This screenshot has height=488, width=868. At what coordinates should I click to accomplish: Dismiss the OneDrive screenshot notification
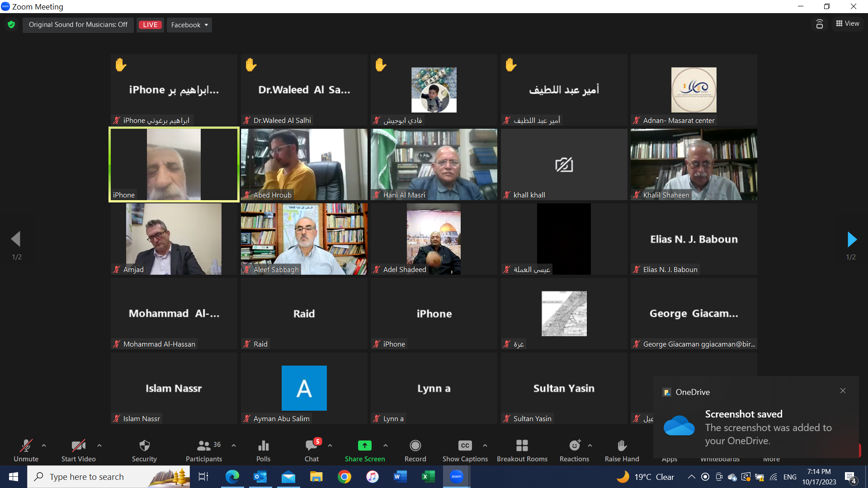tap(842, 390)
